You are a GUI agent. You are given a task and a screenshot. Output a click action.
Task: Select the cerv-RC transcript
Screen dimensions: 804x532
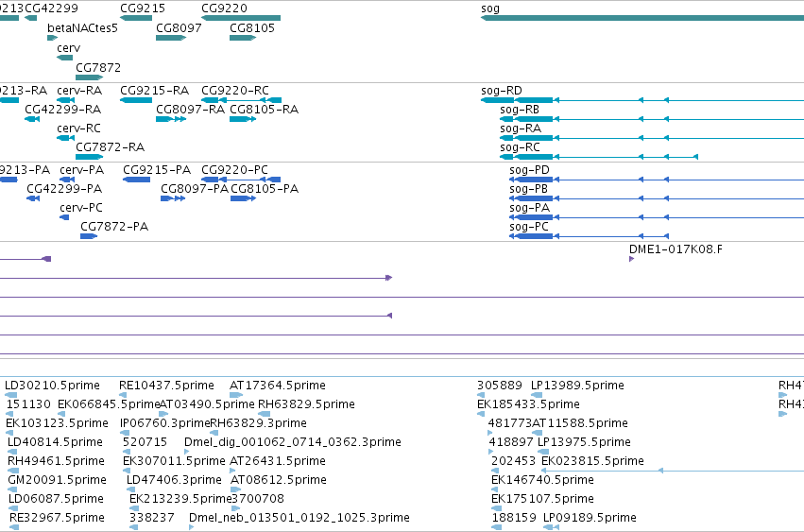click(x=65, y=138)
